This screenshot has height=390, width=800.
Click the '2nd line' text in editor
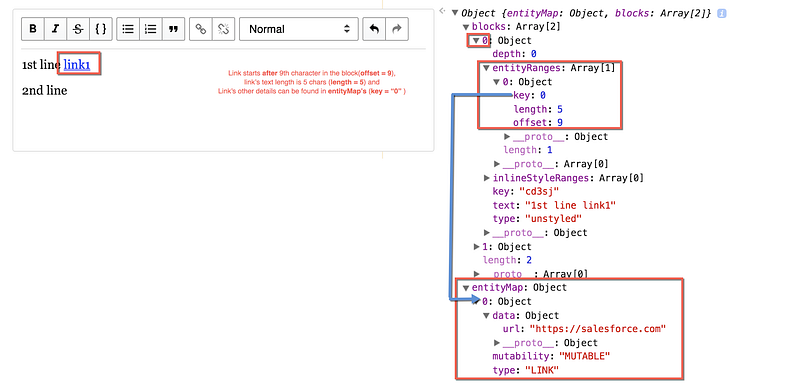click(x=44, y=91)
